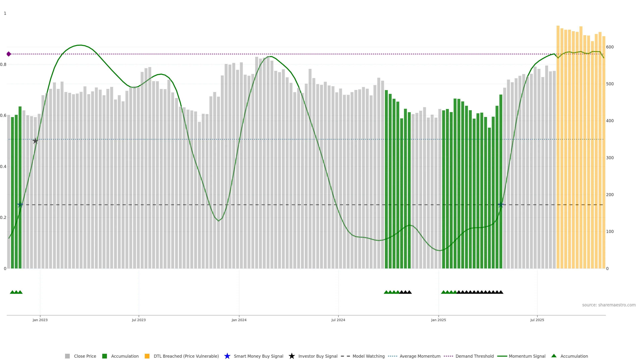The width and height of the screenshot is (644, 362).
Task: Click the green triangle Accumulation legend icon
Action: [554, 356]
